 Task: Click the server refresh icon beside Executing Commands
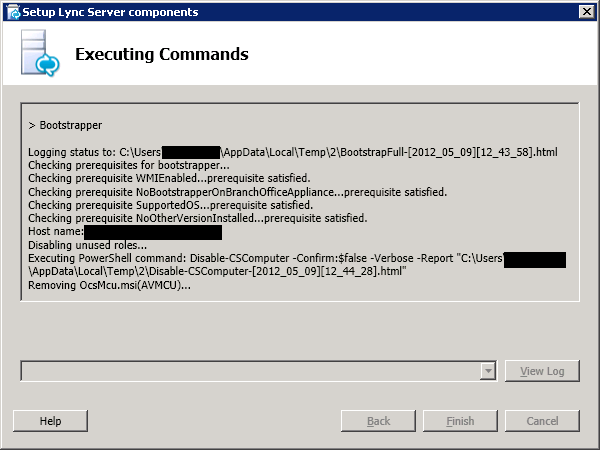40,53
